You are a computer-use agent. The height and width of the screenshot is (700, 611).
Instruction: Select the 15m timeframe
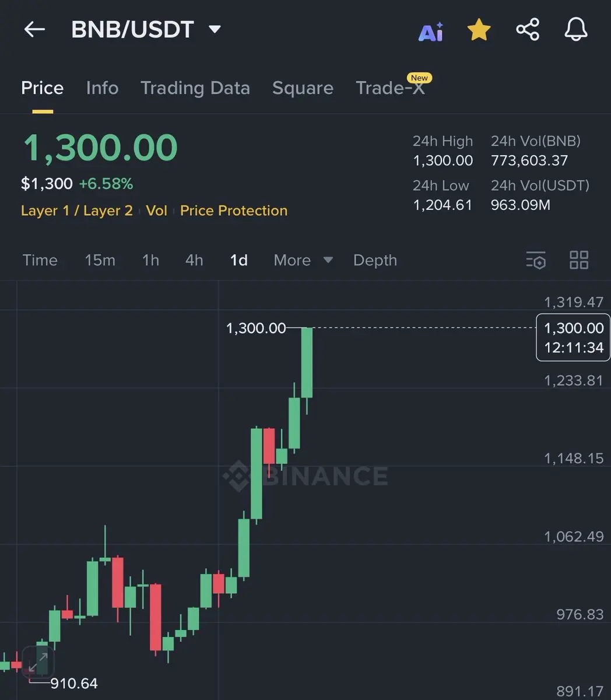[100, 260]
